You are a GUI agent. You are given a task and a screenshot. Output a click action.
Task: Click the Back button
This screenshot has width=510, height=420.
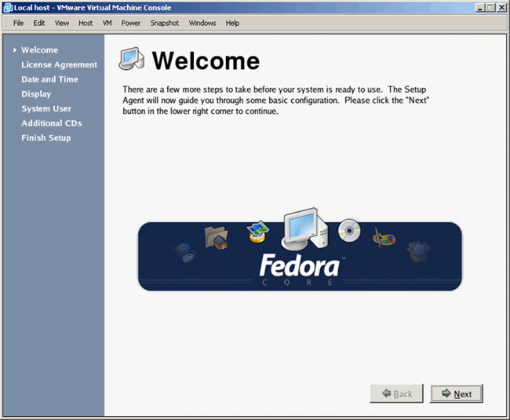396,393
